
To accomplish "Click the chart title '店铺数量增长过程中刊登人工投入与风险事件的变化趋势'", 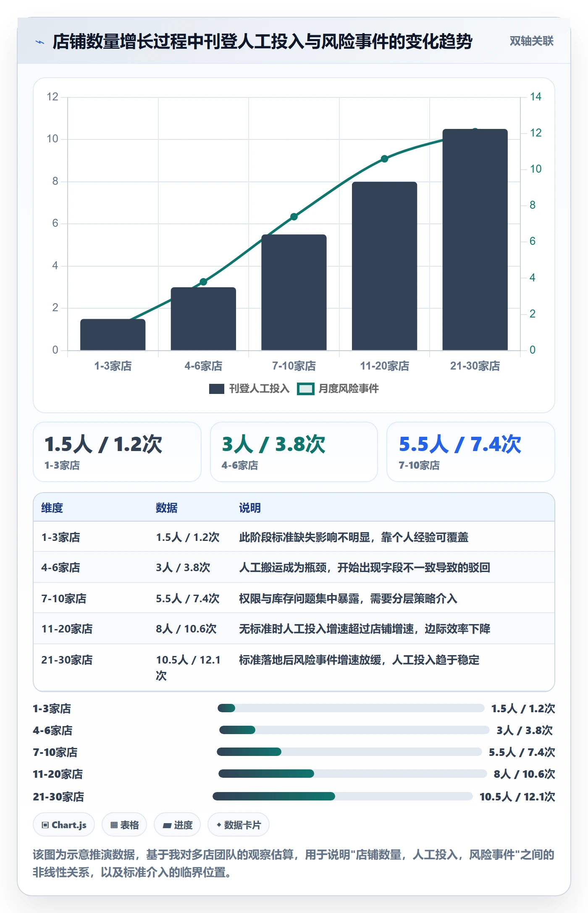I will click(x=262, y=42).
